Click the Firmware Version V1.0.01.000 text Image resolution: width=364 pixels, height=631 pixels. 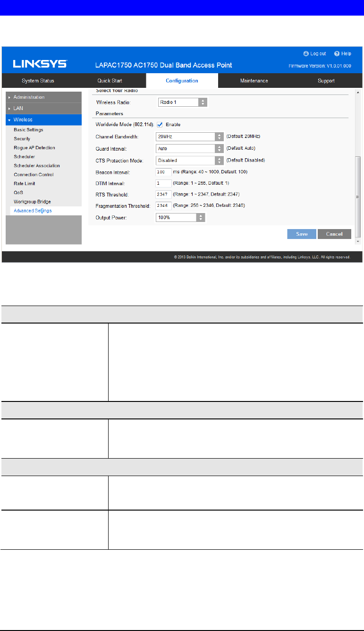pyautogui.click(x=321, y=66)
